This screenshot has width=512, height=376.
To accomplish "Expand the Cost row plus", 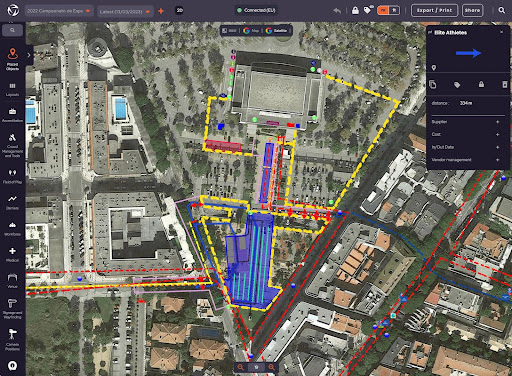I will [497, 134].
